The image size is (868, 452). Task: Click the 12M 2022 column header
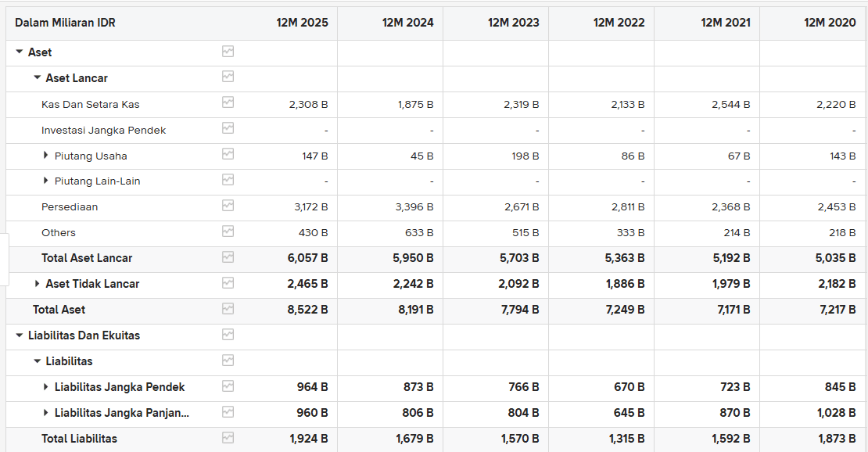619,23
